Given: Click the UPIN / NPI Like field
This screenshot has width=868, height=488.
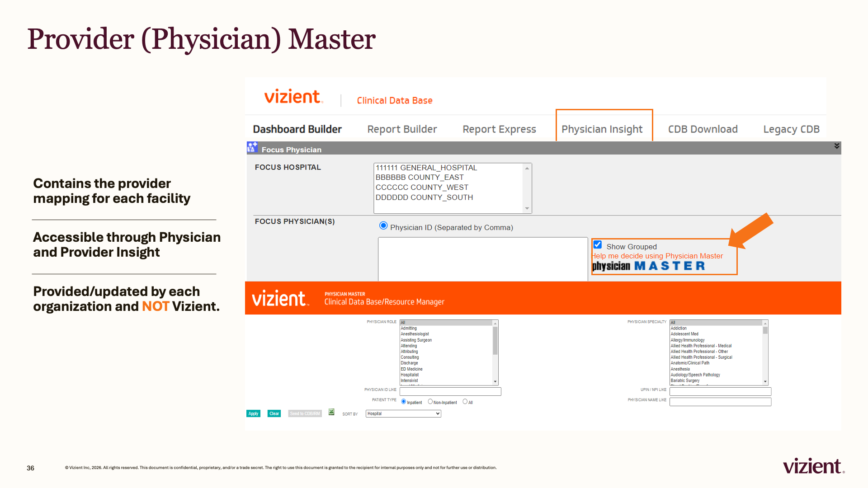Looking at the screenshot, I should point(721,391).
